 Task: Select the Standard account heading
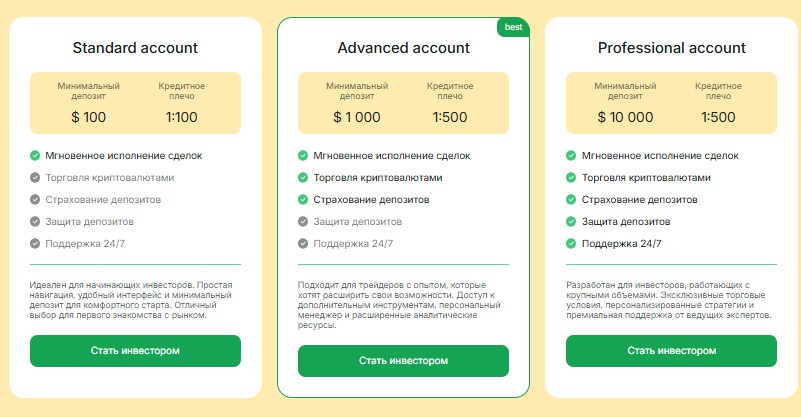click(135, 48)
